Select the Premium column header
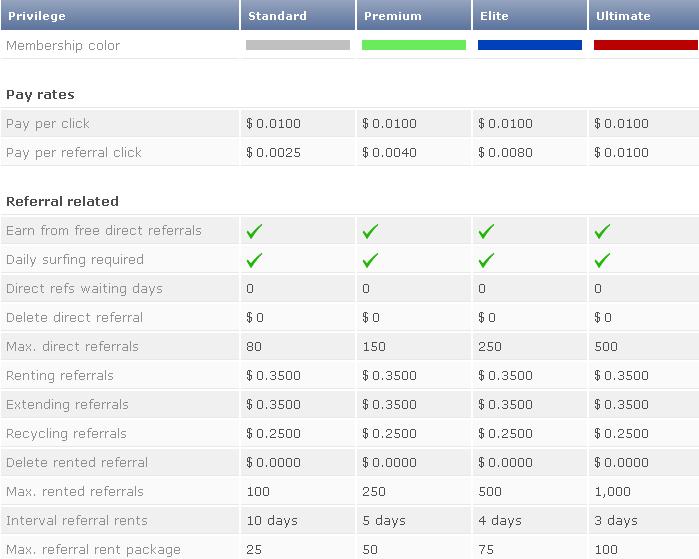Viewport: 699px width, 559px height. [x=392, y=16]
